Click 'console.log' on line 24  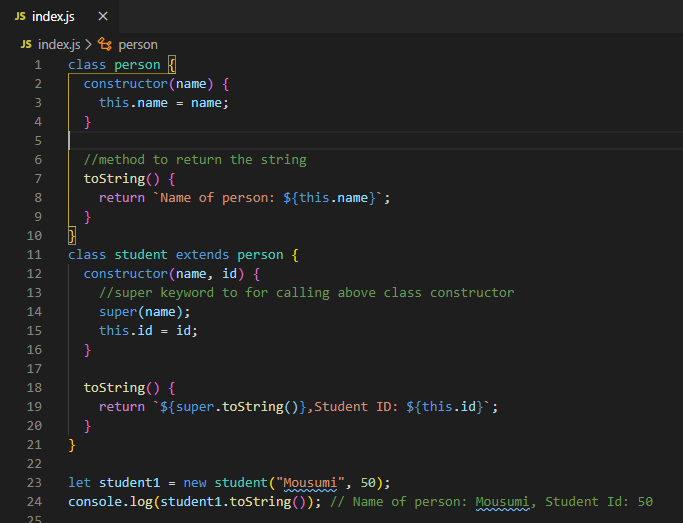pos(110,502)
